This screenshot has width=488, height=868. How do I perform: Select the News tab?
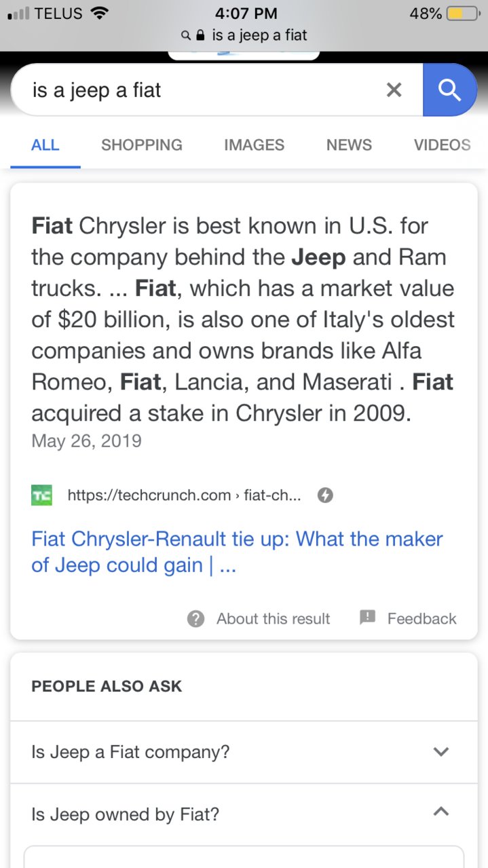tap(349, 145)
